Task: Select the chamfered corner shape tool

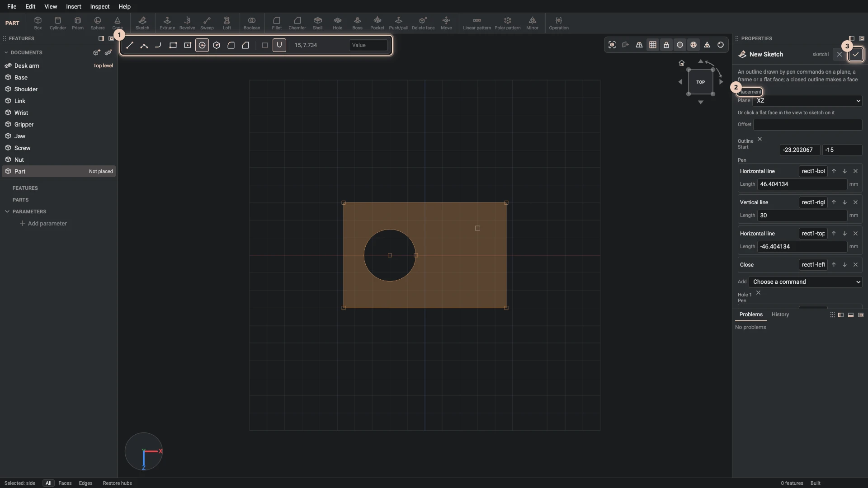Action: [x=245, y=45]
